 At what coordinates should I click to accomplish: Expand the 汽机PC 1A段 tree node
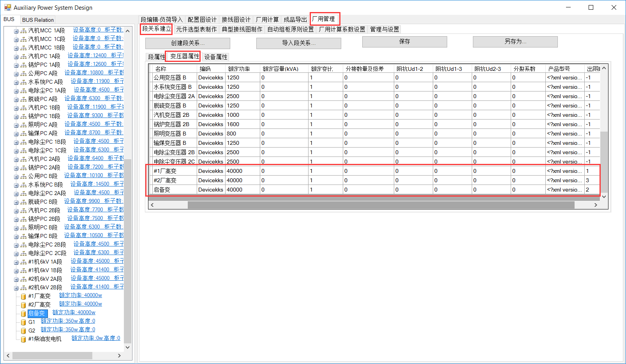coord(16,56)
